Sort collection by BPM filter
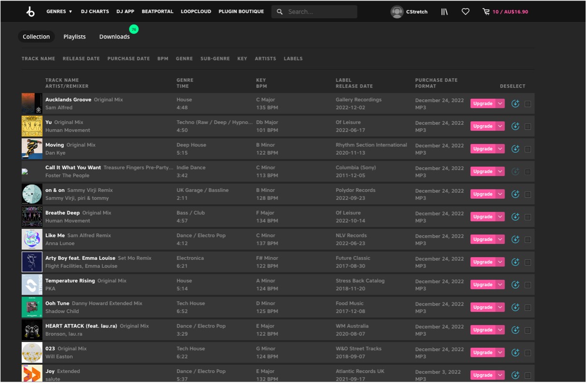 coord(163,59)
